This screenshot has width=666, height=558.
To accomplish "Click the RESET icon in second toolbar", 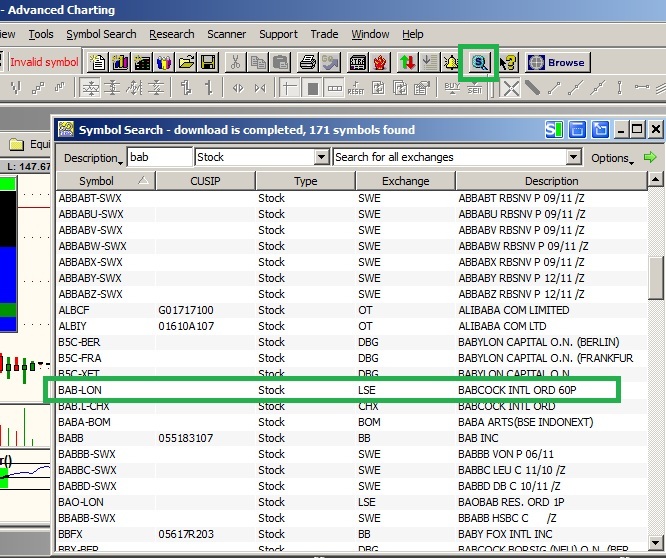I will point(356,88).
